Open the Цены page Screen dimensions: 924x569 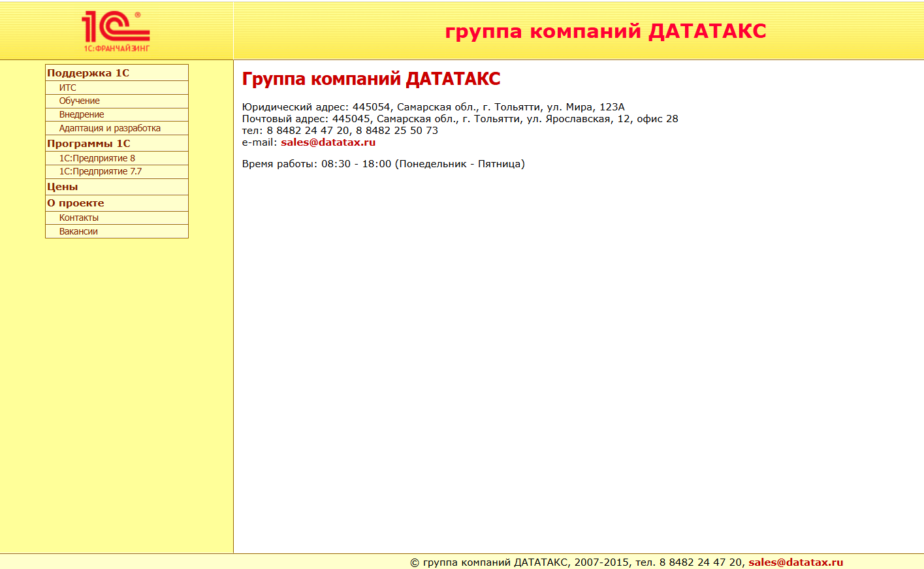[x=63, y=187]
